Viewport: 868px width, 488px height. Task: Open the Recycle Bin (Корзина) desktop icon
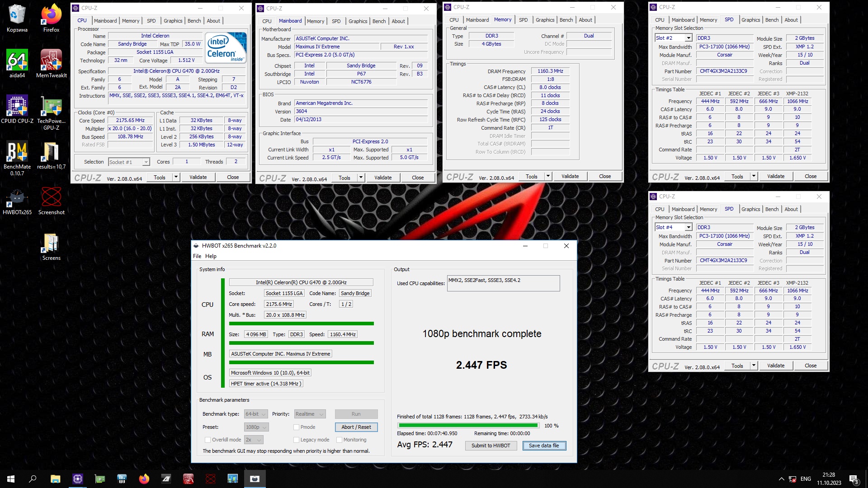17,18
